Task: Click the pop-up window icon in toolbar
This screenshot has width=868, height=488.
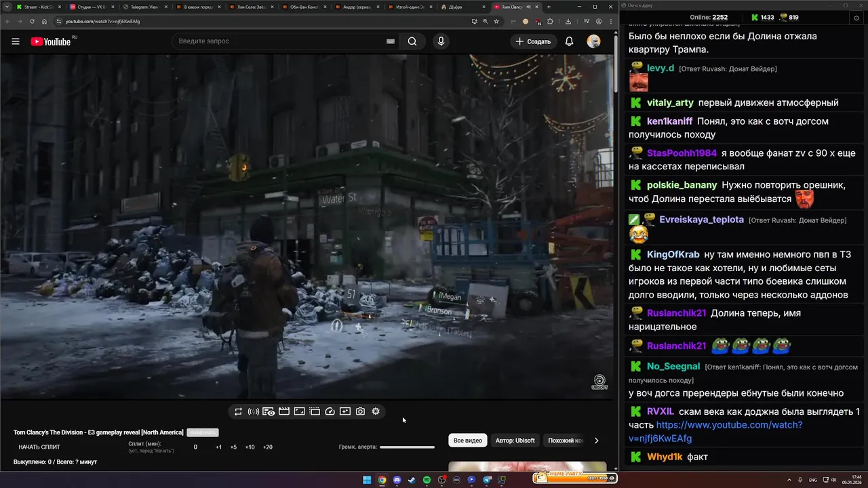Action: point(315,411)
